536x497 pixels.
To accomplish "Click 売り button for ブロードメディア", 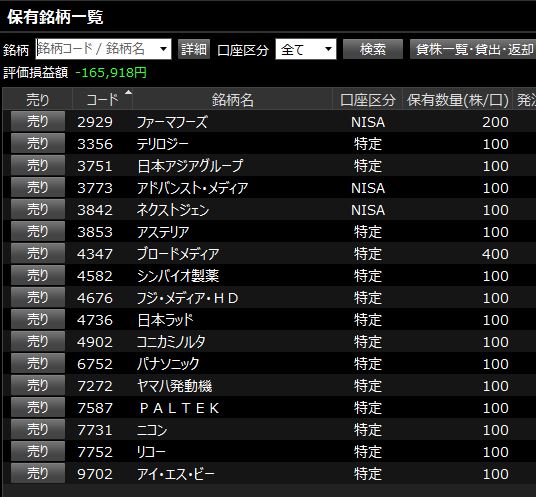I will [x=38, y=253].
